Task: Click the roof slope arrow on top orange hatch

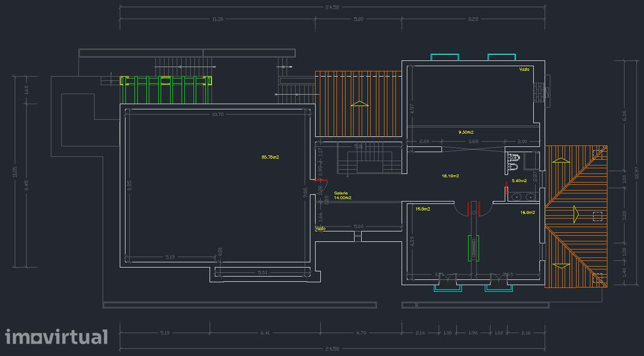Action: (x=359, y=104)
